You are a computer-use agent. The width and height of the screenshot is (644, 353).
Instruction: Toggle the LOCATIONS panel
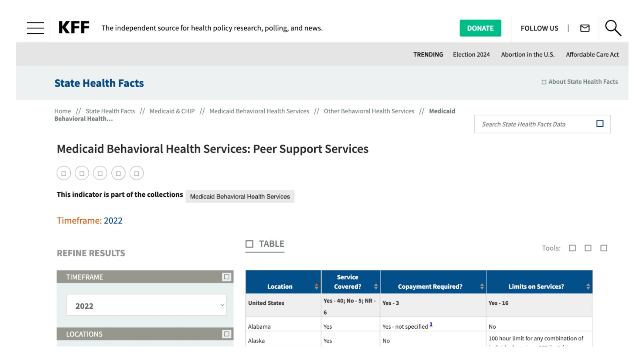click(226, 334)
